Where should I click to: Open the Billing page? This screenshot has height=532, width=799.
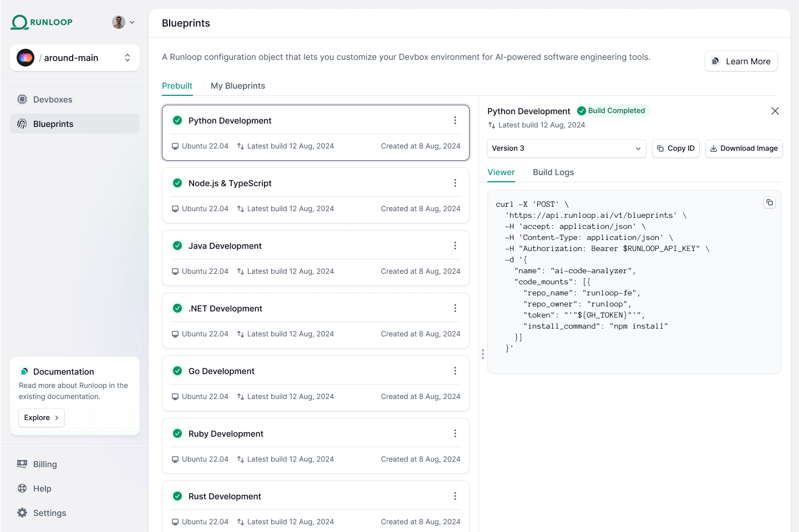(x=45, y=464)
